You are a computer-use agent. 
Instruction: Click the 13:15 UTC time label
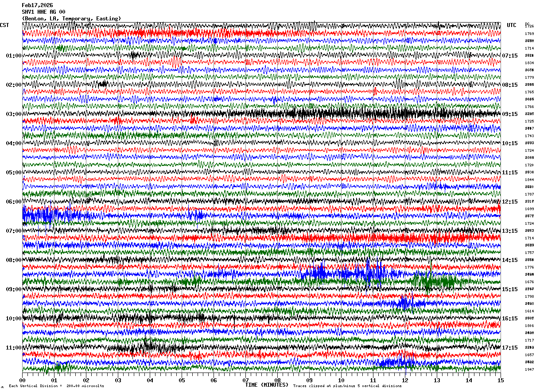coord(510,231)
